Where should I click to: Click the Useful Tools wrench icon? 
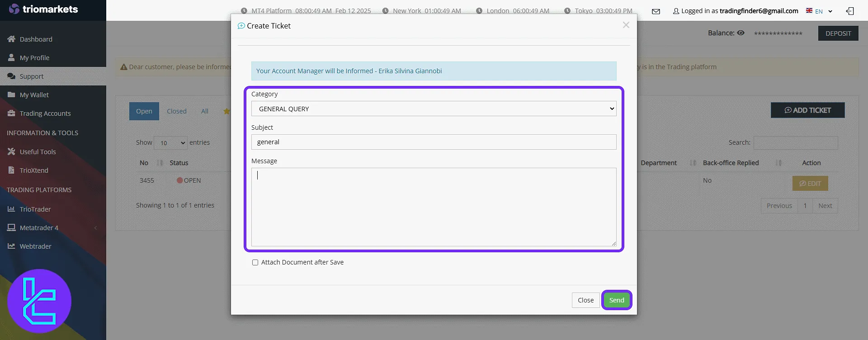coord(11,151)
